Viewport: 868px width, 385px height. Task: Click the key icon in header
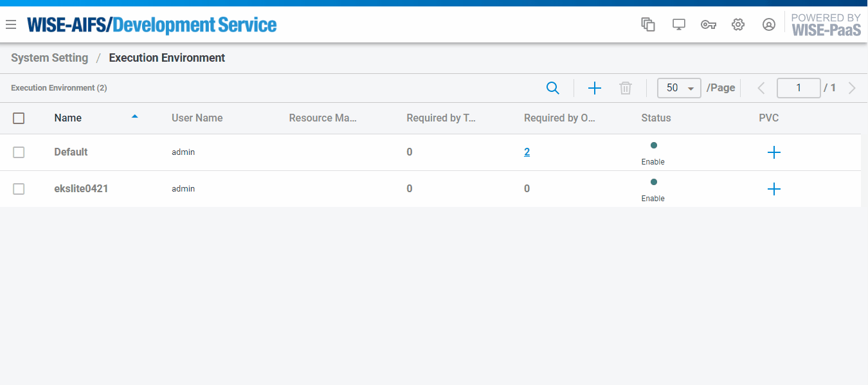[709, 25]
